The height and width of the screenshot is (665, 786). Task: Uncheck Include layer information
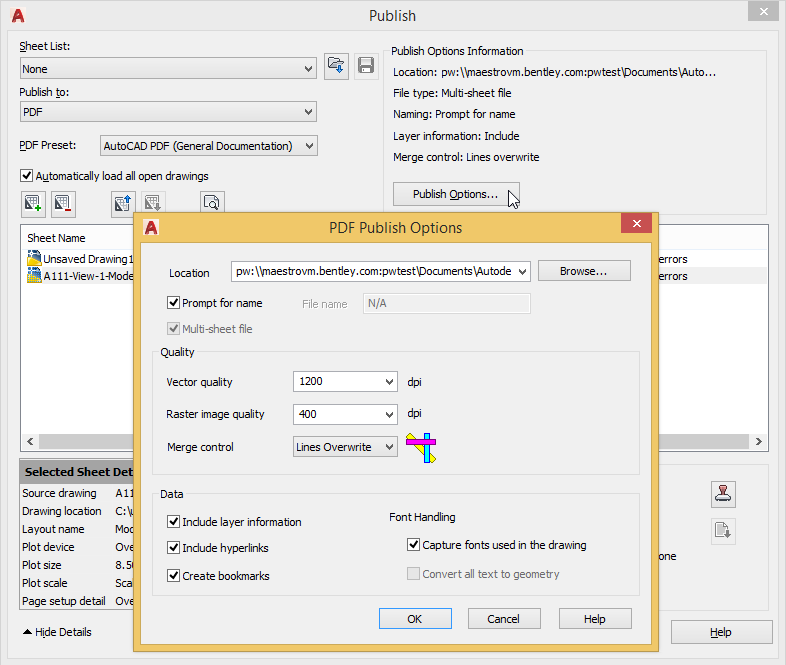click(x=174, y=522)
